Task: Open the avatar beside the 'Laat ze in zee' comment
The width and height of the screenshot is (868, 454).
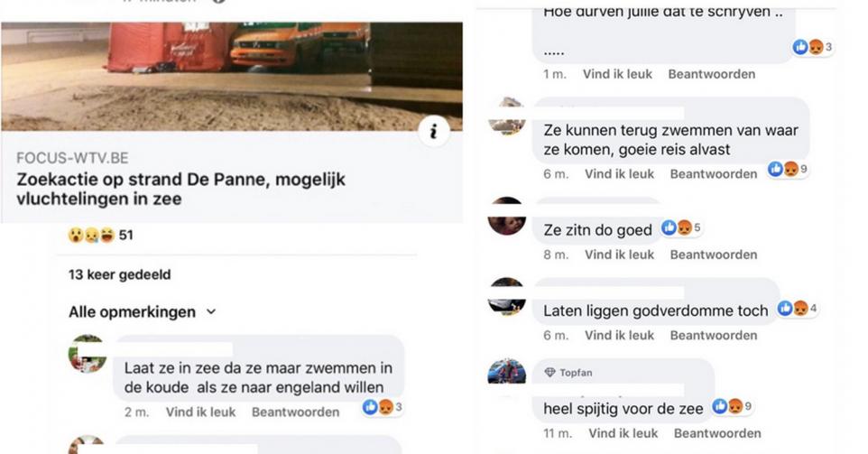Action: pyautogui.click(x=88, y=353)
